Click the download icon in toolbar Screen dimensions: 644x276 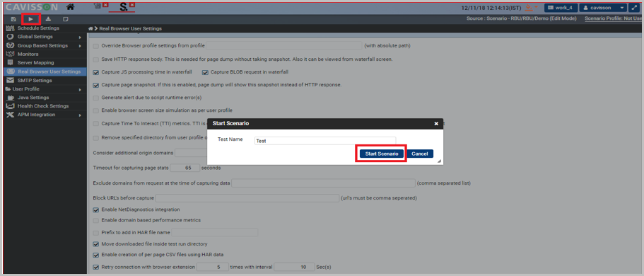tap(49, 19)
